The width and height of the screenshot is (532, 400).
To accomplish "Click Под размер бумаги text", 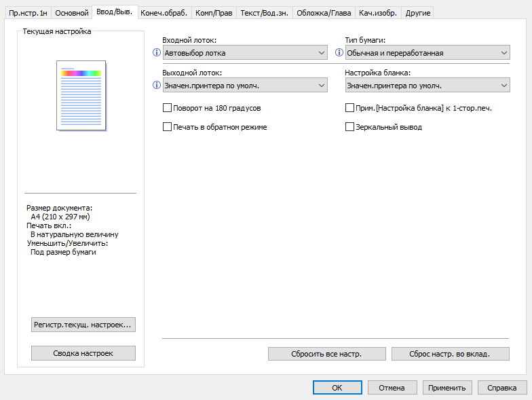I will (63, 252).
